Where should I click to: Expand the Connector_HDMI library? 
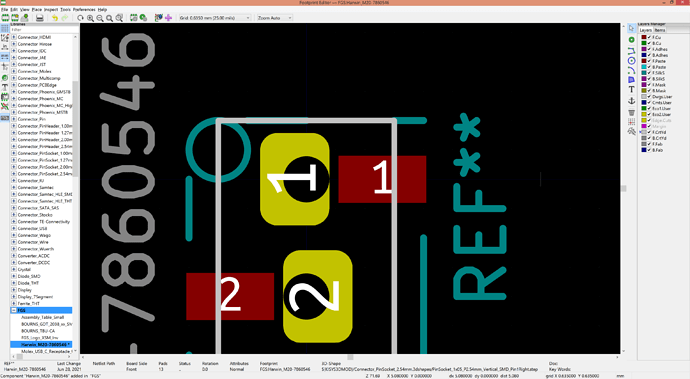click(14, 37)
